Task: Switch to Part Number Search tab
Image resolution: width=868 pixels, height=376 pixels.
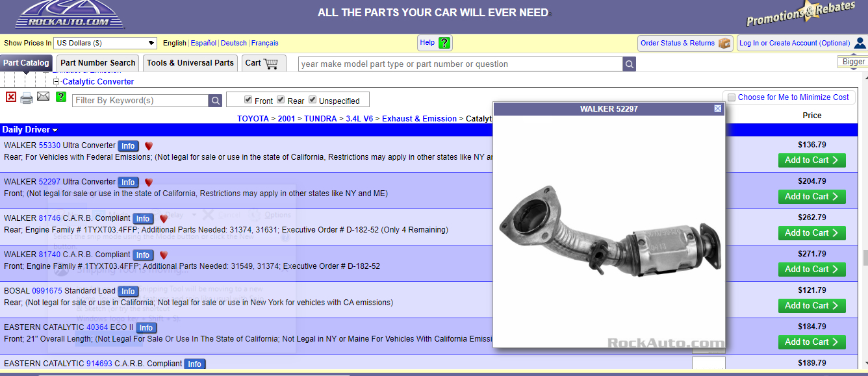Action: pyautogui.click(x=98, y=63)
